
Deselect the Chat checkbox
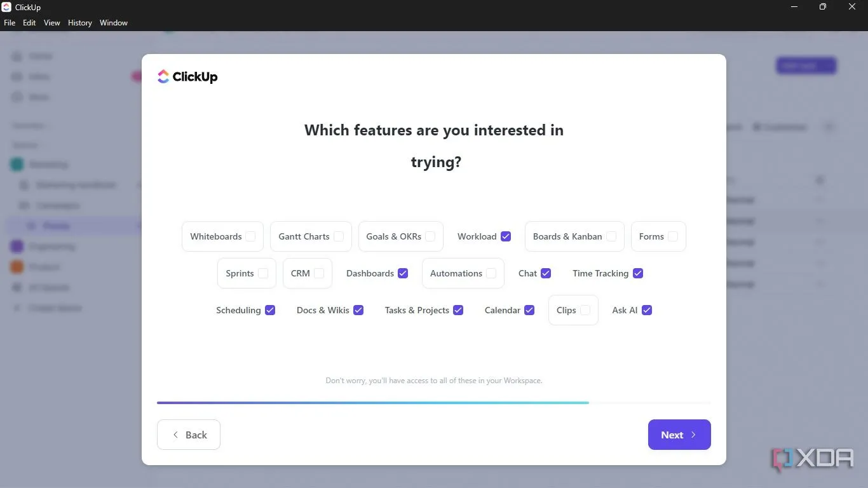coord(546,273)
